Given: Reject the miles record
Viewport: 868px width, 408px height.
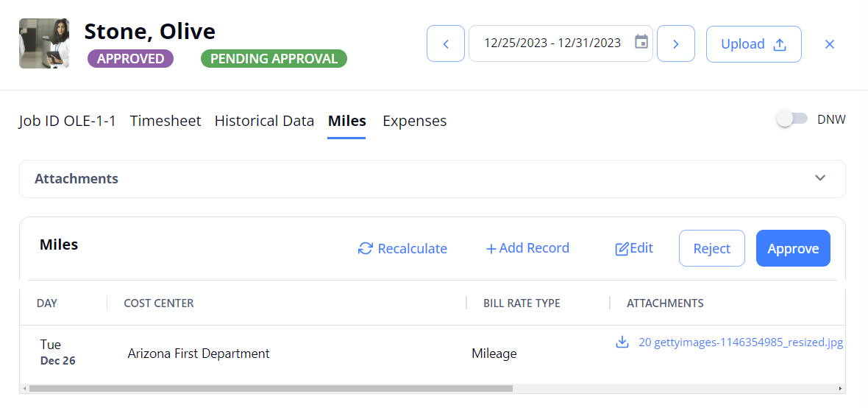Looking at the screenshot, I should 712,248.
